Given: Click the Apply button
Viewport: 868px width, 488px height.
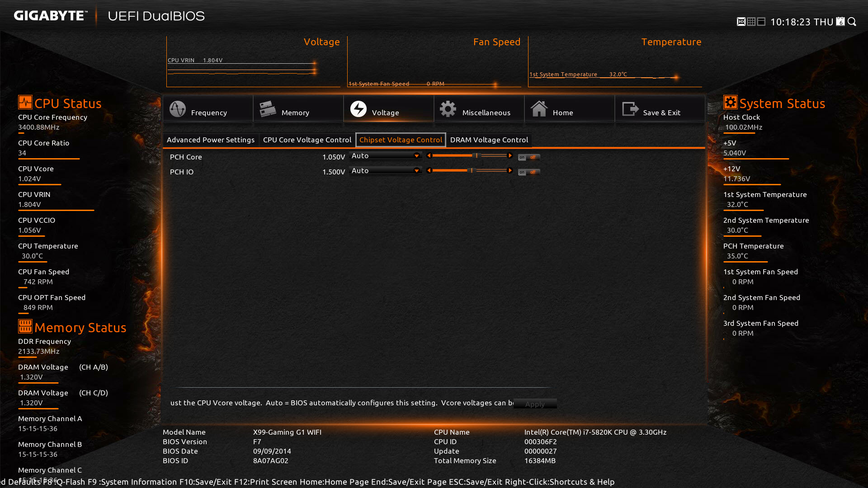Looking at the screenshot, I should pos(535,404).
